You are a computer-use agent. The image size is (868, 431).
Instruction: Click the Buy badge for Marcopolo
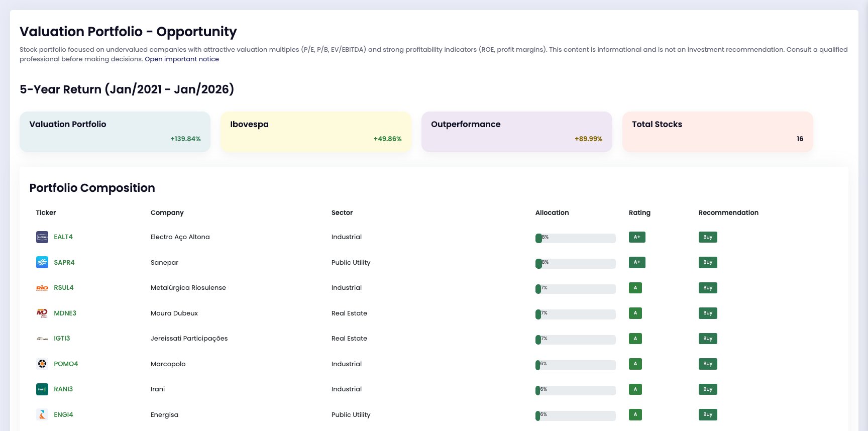point(708,364)
